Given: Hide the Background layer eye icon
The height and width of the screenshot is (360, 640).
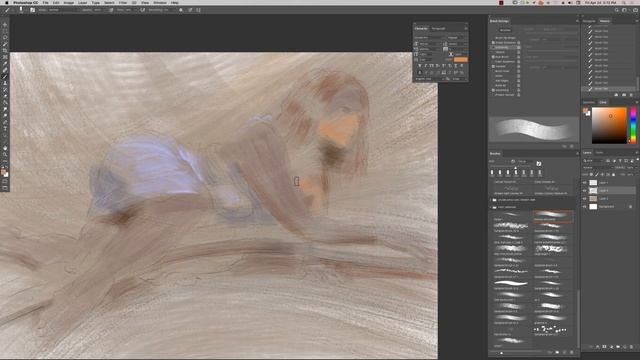Looking at the screenshot, I should (x=585, y=207).
